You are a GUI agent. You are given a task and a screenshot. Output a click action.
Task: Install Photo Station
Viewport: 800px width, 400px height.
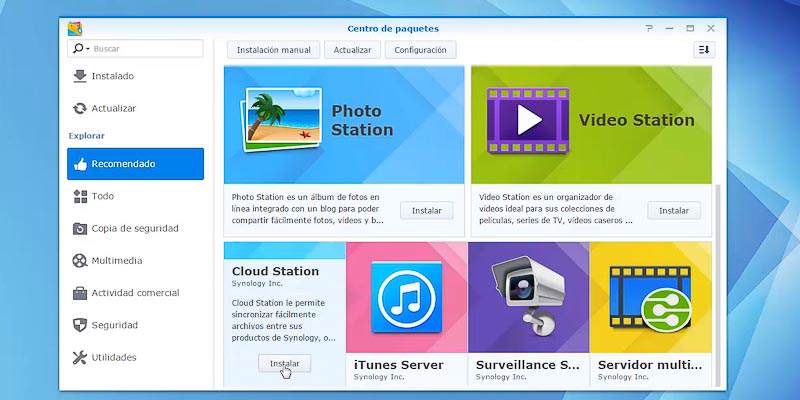[x=427, y=211]
